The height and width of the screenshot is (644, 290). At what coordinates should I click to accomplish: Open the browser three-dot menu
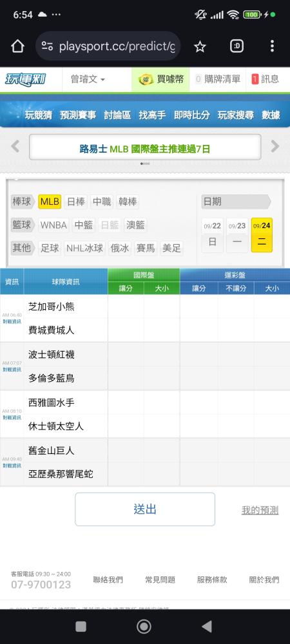[x=272, y=46]
